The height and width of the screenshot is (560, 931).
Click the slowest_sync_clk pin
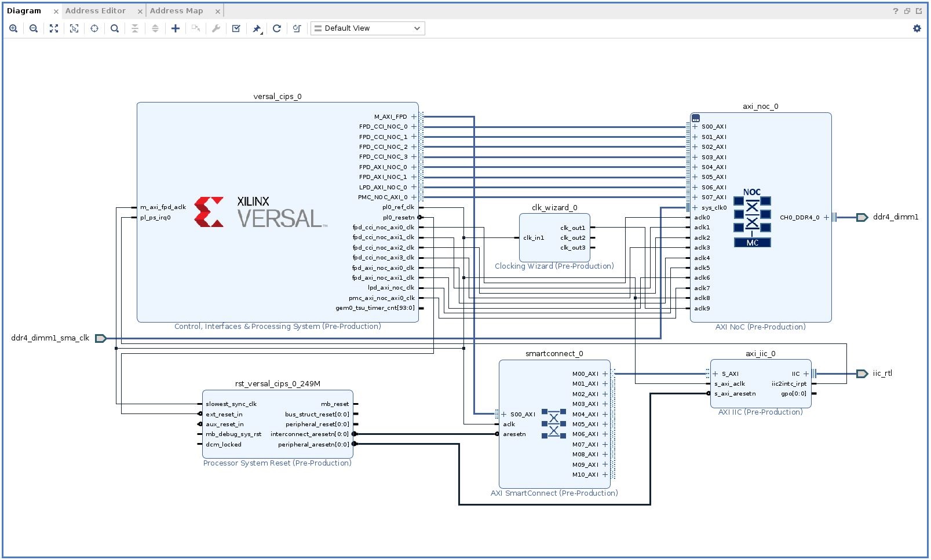tap(231, 404)
